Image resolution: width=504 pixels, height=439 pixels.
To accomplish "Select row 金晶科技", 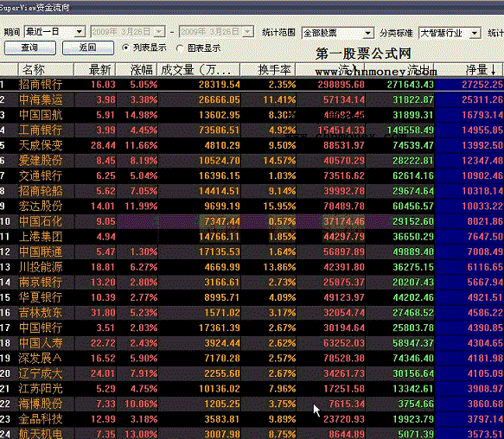I will pyautogui.click(x=252, y=419).
